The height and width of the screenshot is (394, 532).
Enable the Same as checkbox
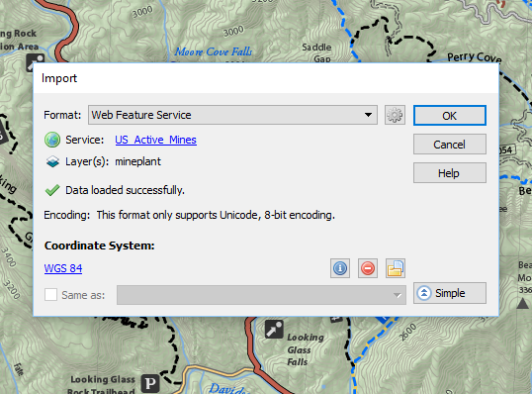pyautogui.click(x=50, y=294)
